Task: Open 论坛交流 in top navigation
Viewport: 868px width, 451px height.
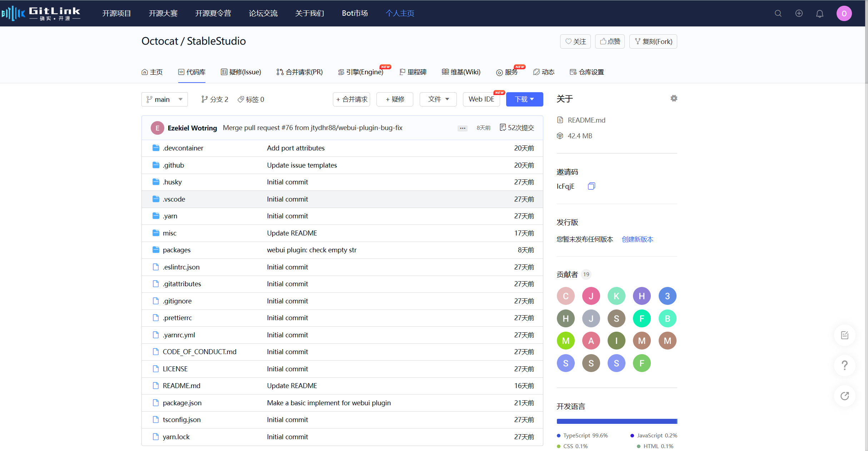Action: (263, 13)
